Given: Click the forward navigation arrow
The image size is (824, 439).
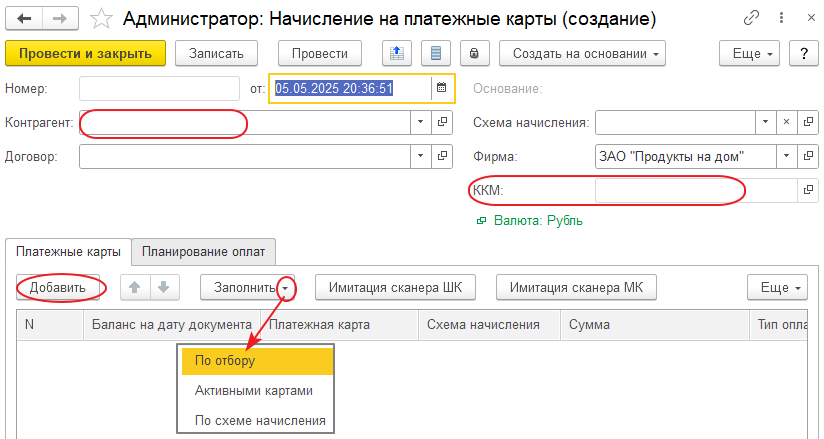Looking at the screenshot, I should [59, 18].
